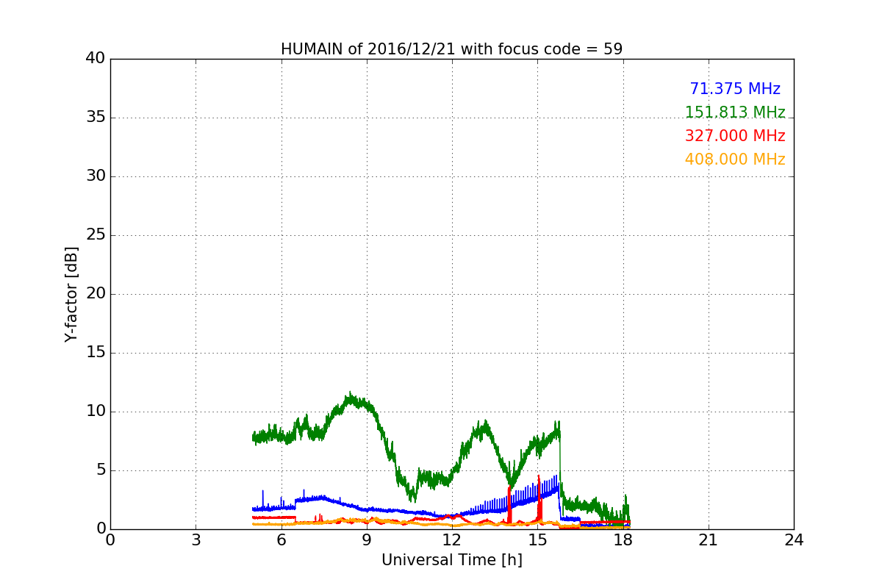The height and width of the screenshot is (588, 882).
Task: Click y-axis tick label 30
Action: pyautogui.click(x=96, y=176)
